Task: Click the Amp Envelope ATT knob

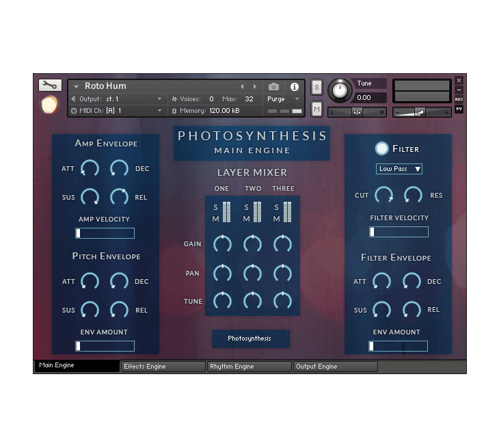Action: point(90,168)
